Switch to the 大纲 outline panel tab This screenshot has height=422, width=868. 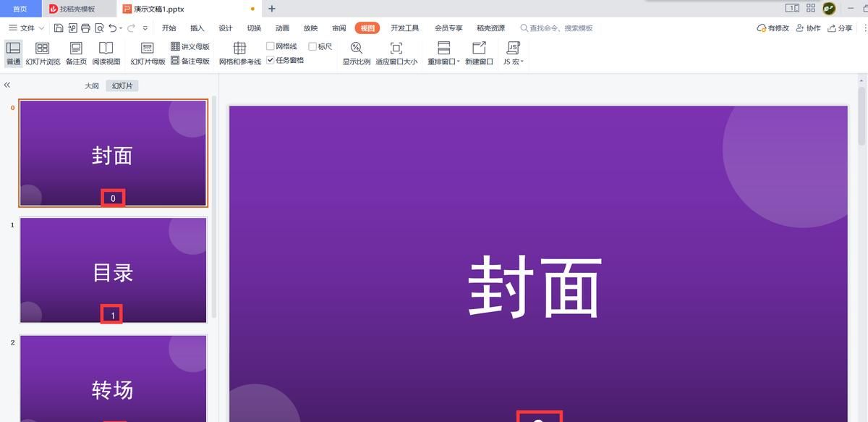point(91,85)
